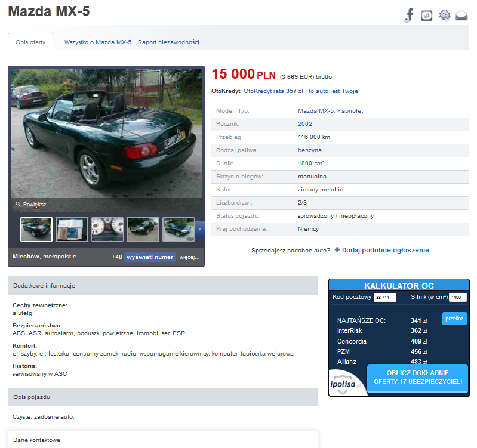477x448 pixels.
Task: Click the Miechów, małopolskie location text
Action: (44, 257)
